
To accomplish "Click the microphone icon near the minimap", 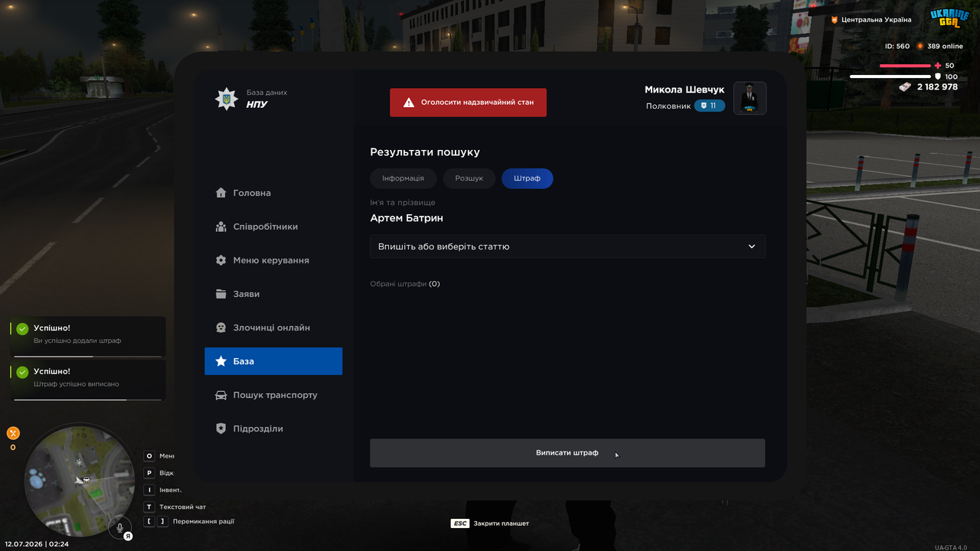I will click(120, 527).
